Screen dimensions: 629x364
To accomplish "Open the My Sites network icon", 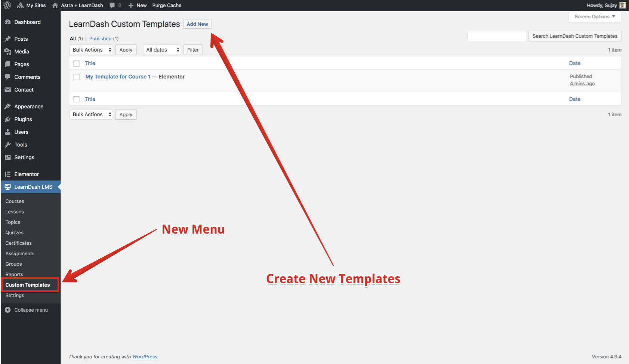I will point(20,5).
